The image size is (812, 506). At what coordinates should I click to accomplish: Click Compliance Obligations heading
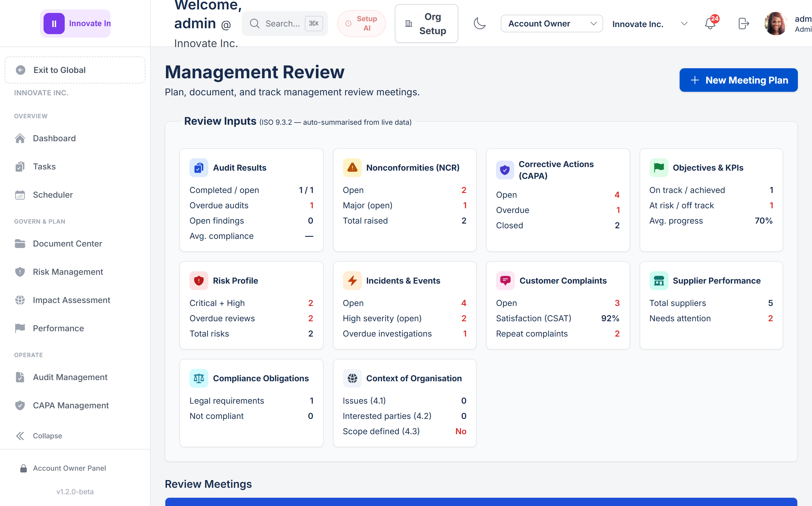point(261,378)
